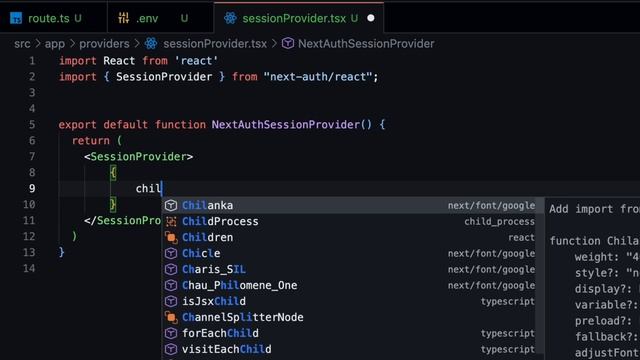
Task: Click the return keyword on line 6
Action: [x=91, y=140]
